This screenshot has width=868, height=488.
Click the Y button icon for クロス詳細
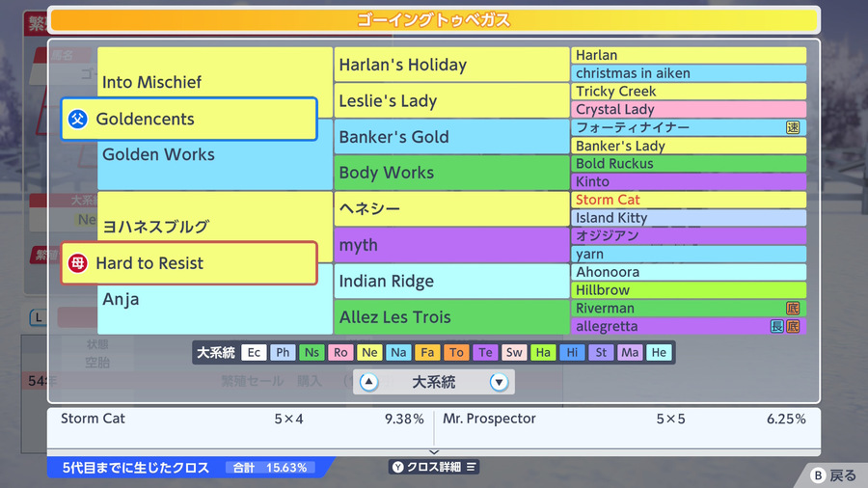(x=398, y=467)
